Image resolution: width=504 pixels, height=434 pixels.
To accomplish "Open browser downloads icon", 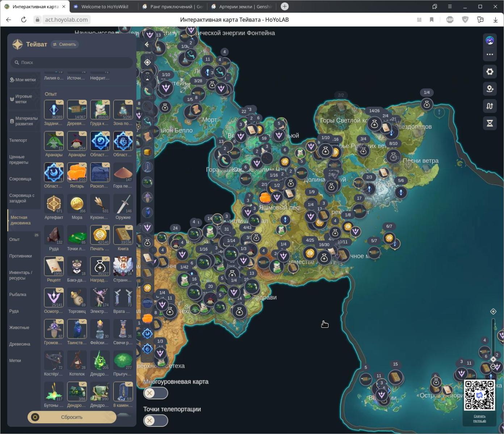I will click(495, 20).
